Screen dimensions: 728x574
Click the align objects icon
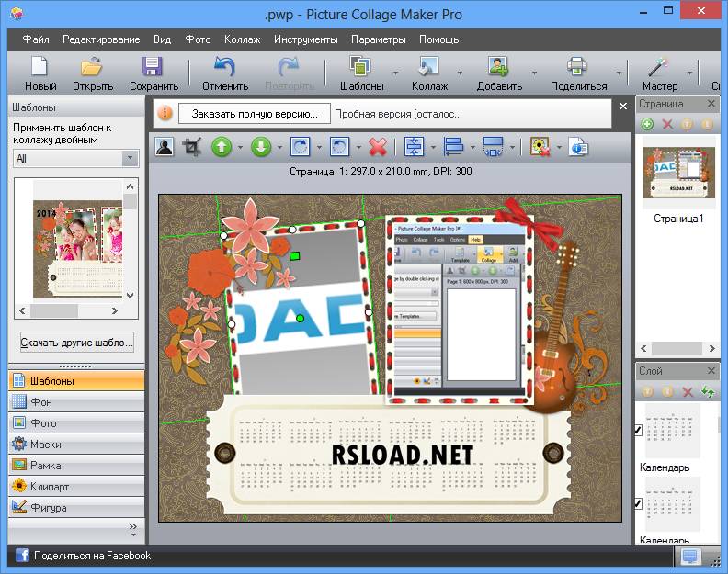point(453,147)
